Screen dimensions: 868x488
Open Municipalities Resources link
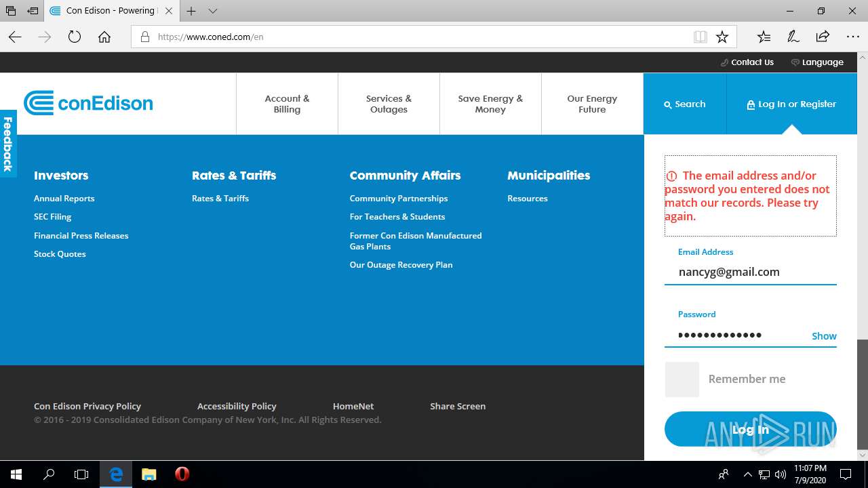coord(528,199)
